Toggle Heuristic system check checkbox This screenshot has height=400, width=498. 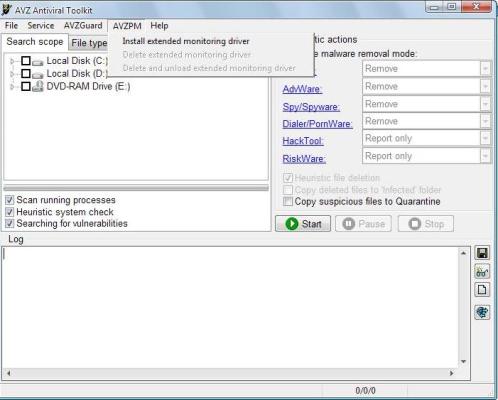pos(9,212)
